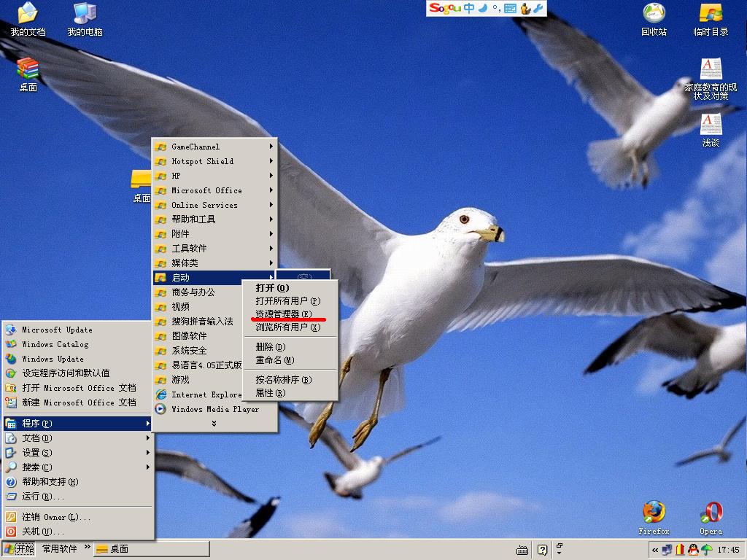Show more programs with bottom chevron
747x560 pixels.
[214, 424]
